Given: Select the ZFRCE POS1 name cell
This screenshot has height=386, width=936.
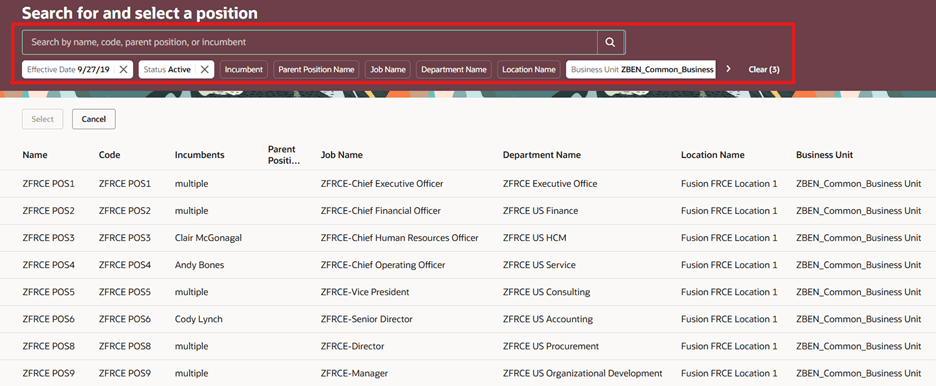Looking at the screenshot, I should pyautogui.click(x=48, y=184).
